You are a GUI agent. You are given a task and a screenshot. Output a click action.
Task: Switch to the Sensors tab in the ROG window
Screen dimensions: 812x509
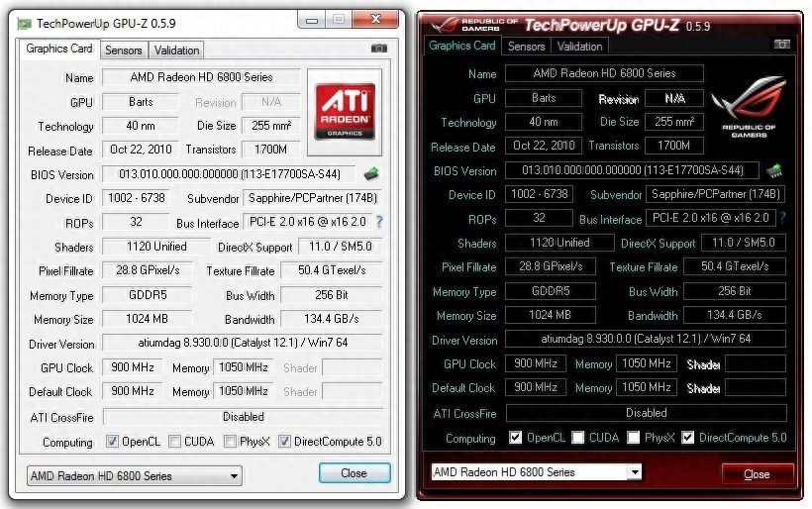click(526, 47)
